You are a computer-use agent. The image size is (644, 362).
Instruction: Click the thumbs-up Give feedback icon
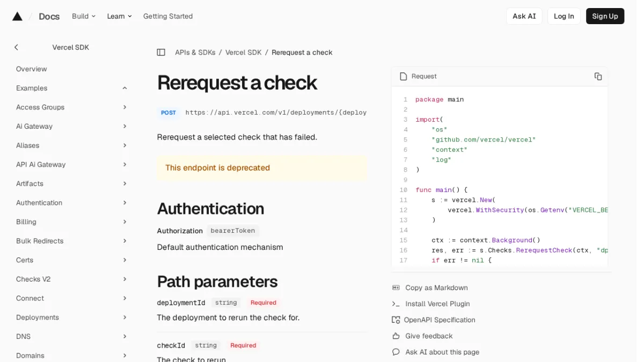coord(396,336)
